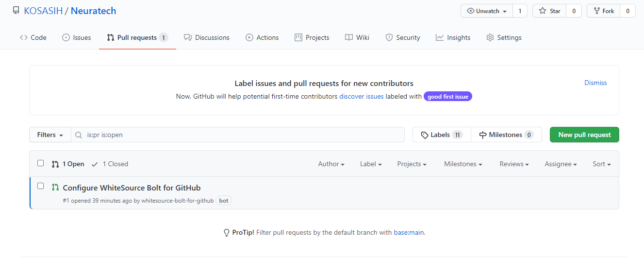
Task: Click the ProTip lightbulb icon
Action: 226,233
